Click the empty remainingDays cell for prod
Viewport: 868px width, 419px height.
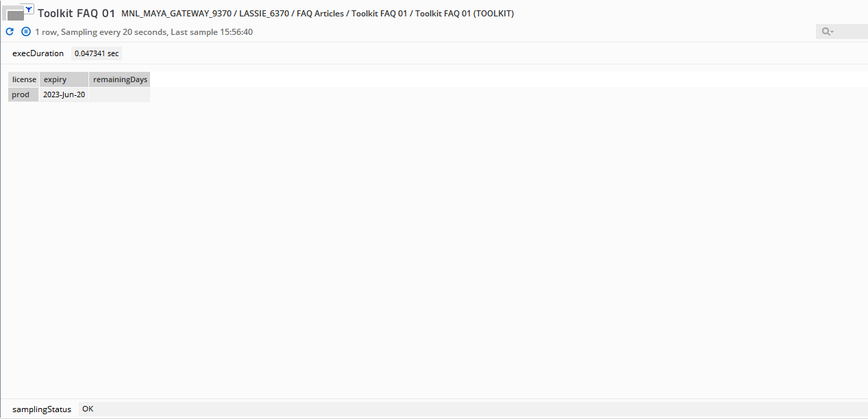pyautogui.click(x=120, y=94)
